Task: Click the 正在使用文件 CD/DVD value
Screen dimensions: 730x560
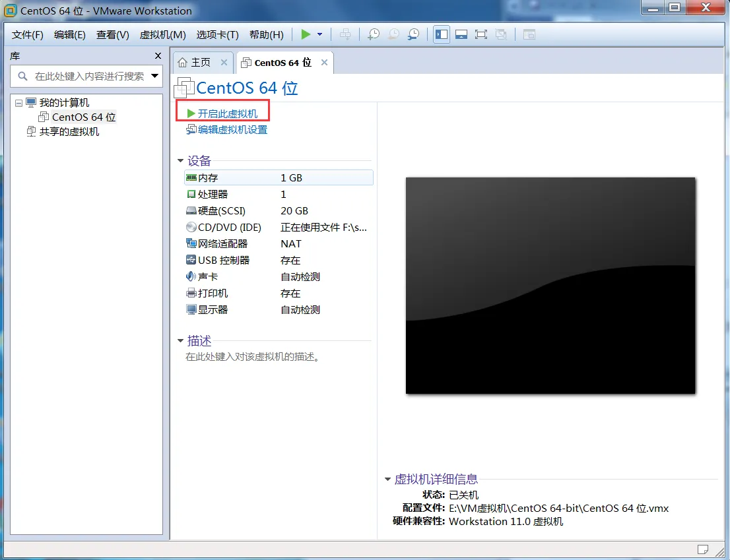Action: (x=323, y=228)
